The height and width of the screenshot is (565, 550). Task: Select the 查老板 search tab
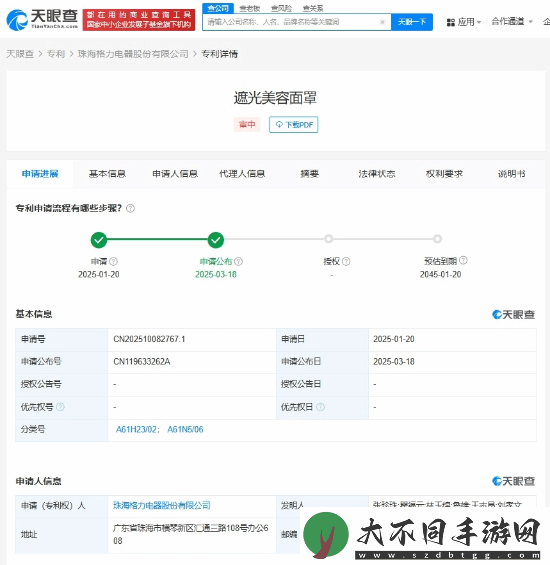click(x=249, y=8)
